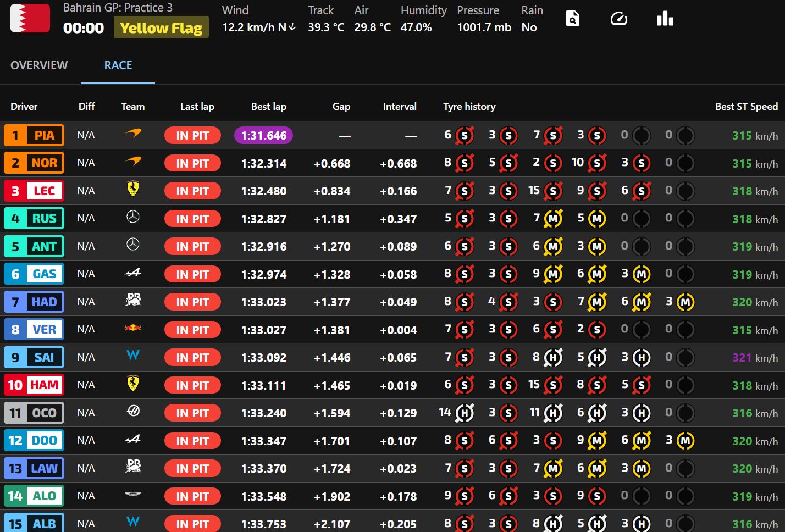Open the speedometer gauge icon
The height and width of the screenshot is (532, 785).
click(619, 19)
